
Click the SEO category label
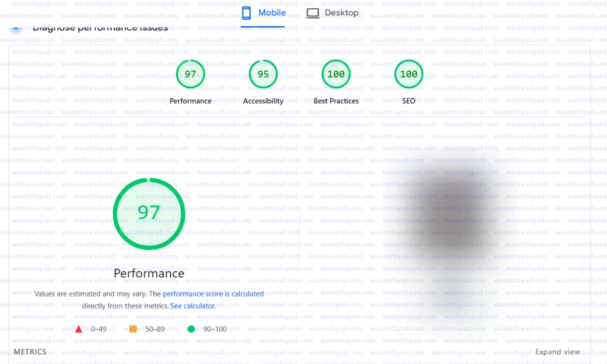pos(409,101)
